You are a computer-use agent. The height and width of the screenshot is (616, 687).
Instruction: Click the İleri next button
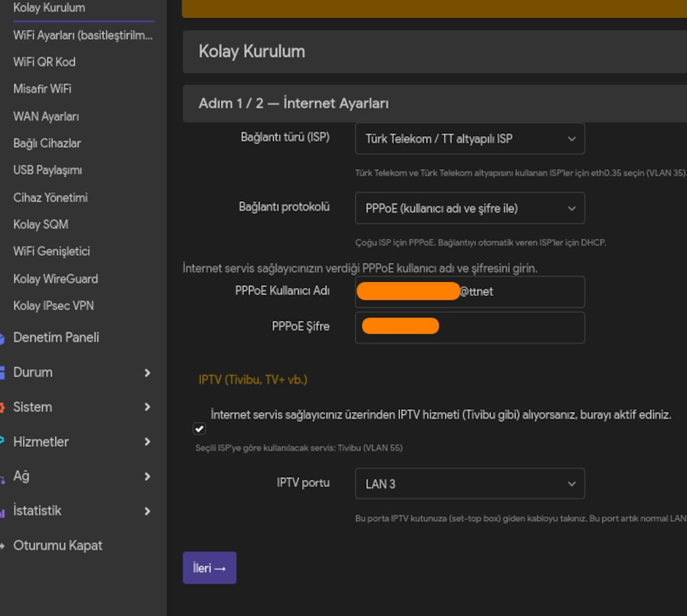click(x=209, y=568)
